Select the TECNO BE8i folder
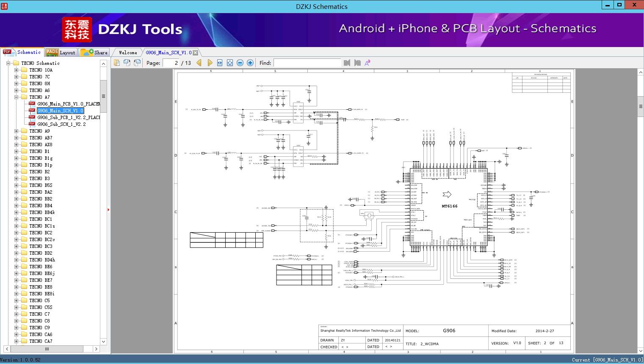Screen dimensions: 644x364 [42, 294]
